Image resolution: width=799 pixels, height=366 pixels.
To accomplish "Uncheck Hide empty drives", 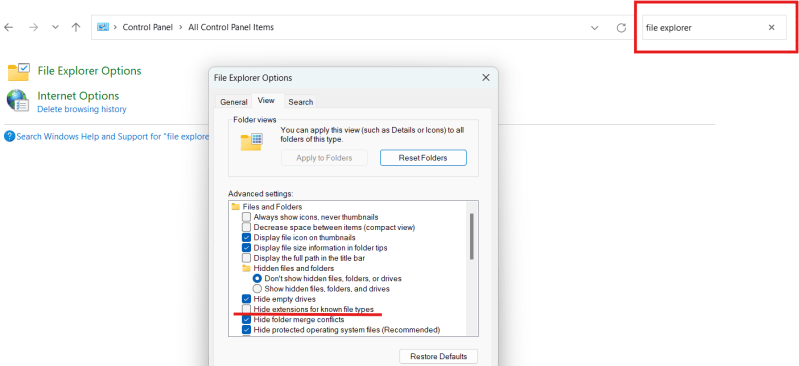I will pos(247,299).
